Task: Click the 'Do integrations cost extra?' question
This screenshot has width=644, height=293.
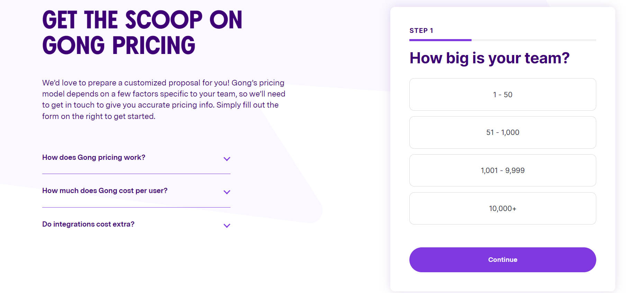Action: 88,224
